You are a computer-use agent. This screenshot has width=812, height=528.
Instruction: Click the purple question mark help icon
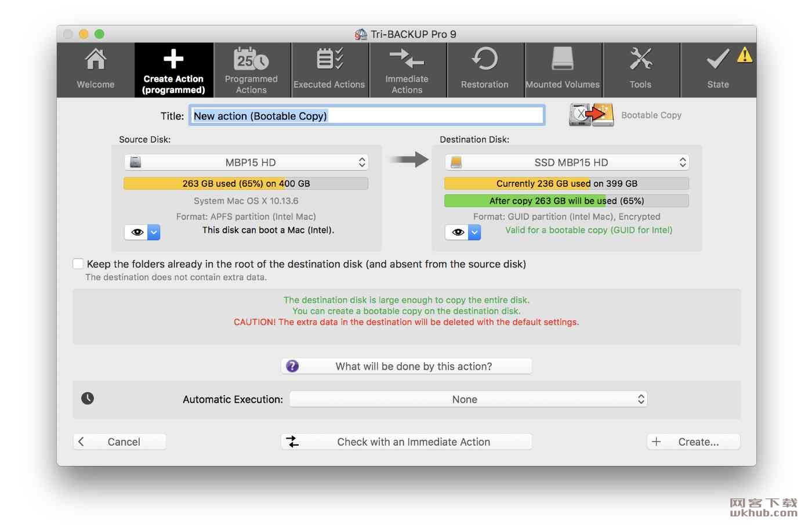pyautogui.click(x=292, y=366)
